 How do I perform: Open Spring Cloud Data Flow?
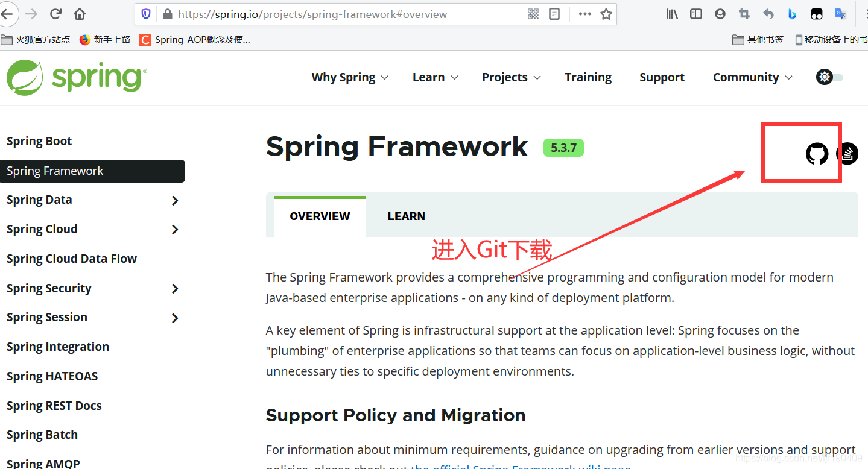click(72, 259)
